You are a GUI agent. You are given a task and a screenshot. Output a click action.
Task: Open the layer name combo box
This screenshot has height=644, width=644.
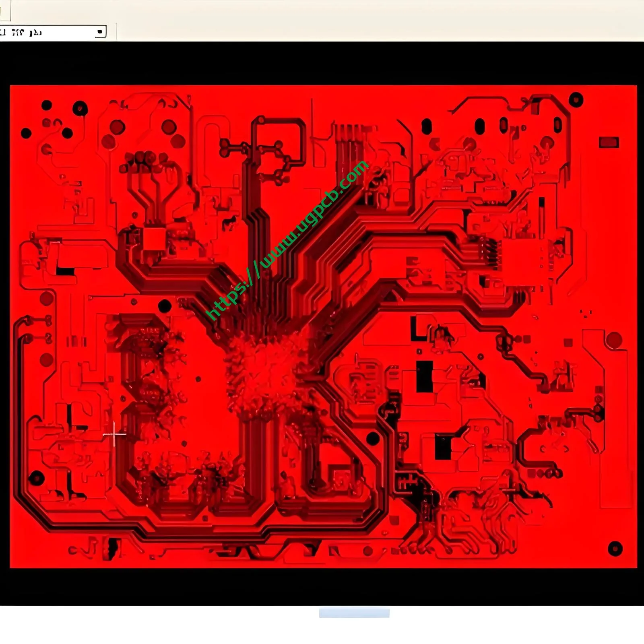click(x=48, y=32)
